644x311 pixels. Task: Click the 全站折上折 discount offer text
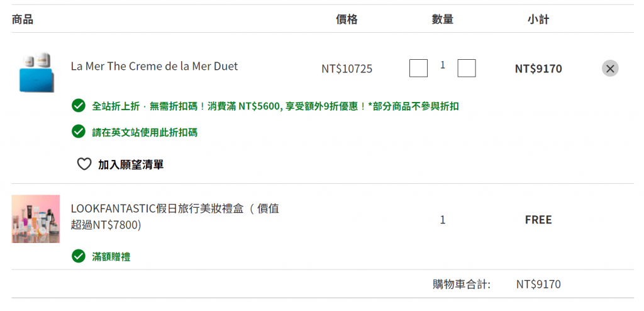[x=275, y=106]
